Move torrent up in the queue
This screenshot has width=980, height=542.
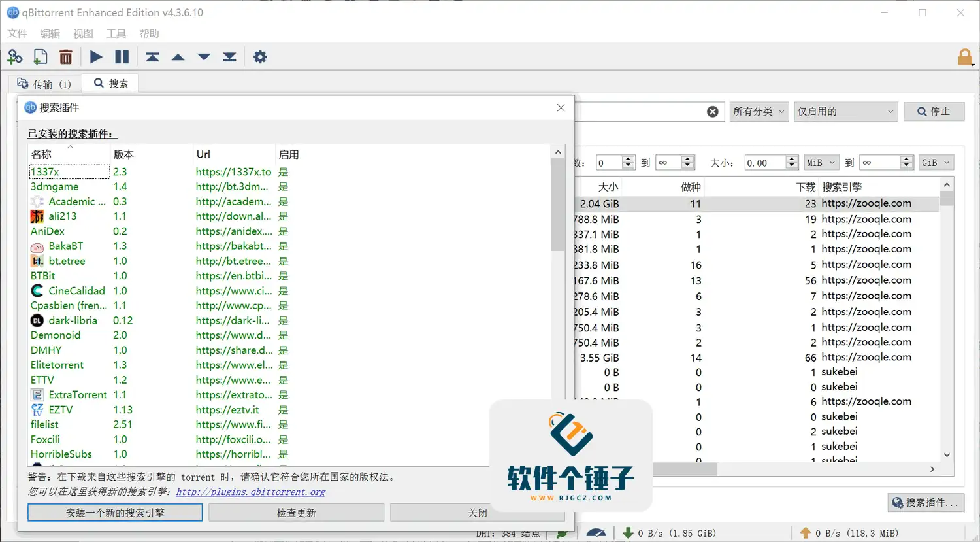pos(178,57)
